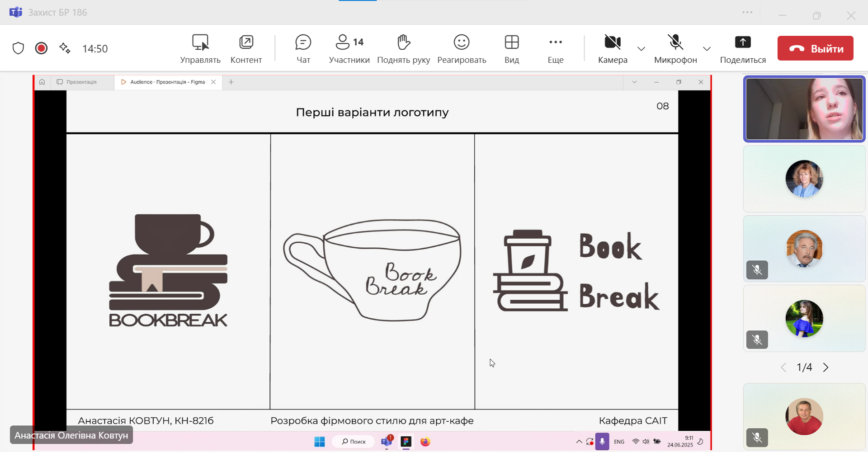Viewport: 868px width, 452px height.
Task: Show the Participants list
Action: [349, 48]
